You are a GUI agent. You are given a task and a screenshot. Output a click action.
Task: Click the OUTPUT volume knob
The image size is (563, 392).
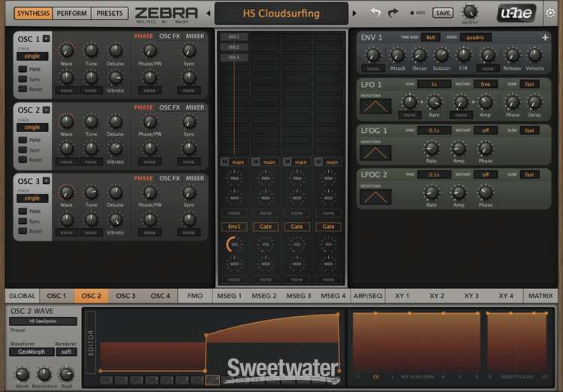pos(470,10)
